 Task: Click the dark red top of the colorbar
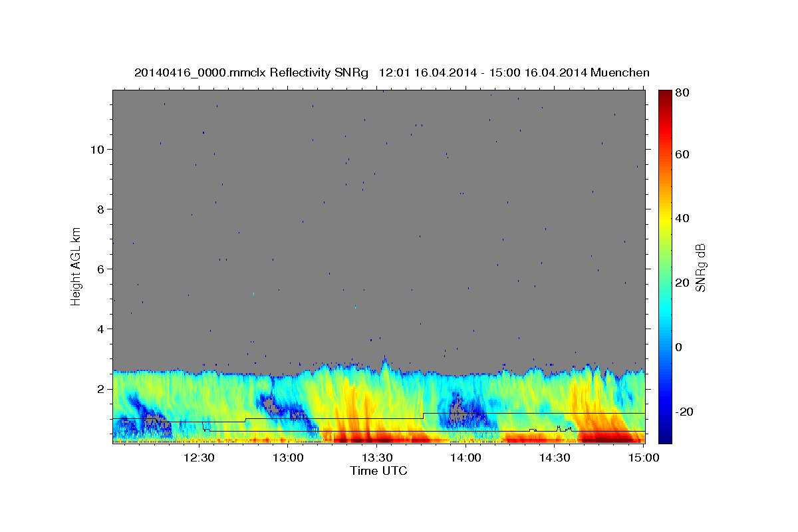pos(665,96)
